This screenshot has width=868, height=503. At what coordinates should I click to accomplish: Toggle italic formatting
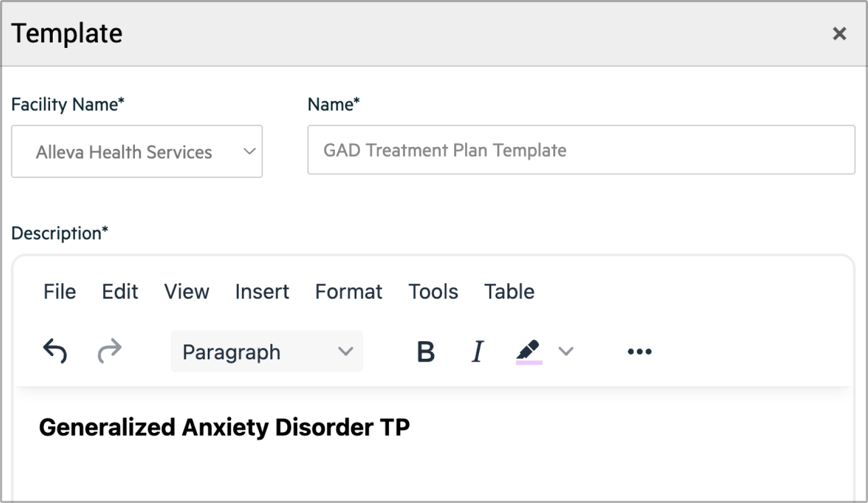478,352
